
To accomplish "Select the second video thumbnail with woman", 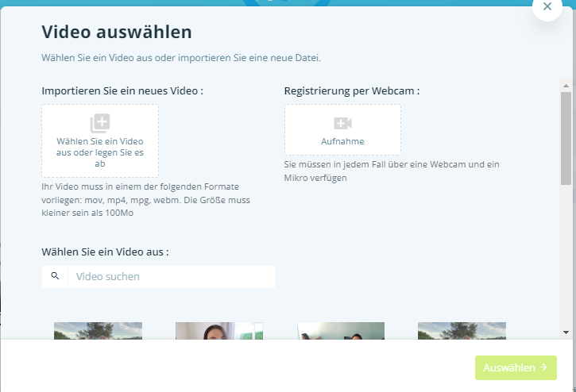I will (219, 330).
